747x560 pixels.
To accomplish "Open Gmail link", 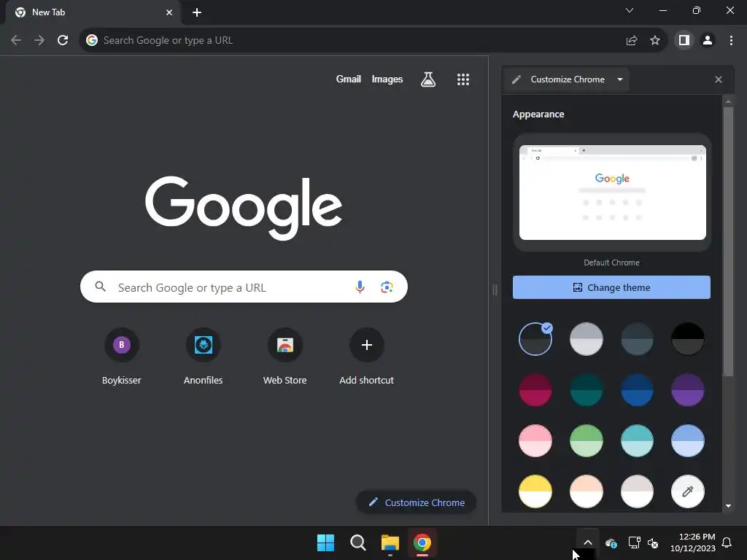I will tap(349, 79).
